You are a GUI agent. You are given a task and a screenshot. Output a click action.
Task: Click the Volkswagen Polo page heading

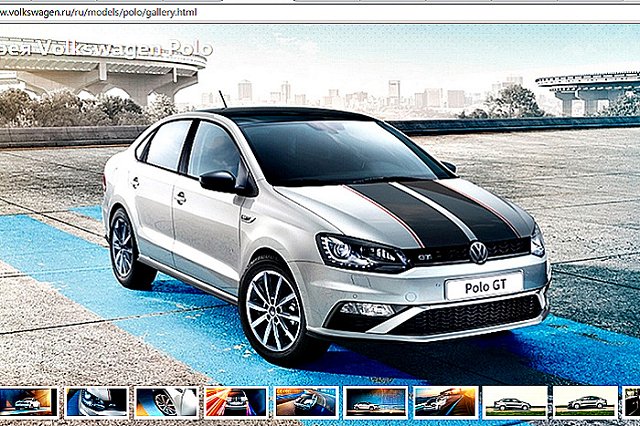(x=105, y=47)
